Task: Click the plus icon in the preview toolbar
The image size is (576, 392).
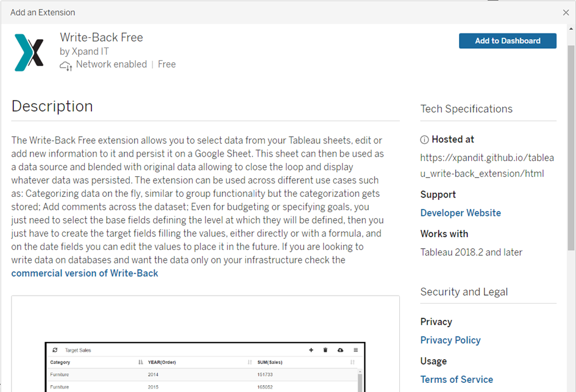Action: [x=311, y=350]
